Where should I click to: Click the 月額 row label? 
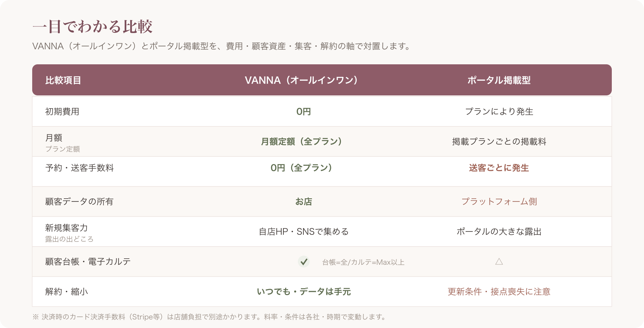click(54, 138)
